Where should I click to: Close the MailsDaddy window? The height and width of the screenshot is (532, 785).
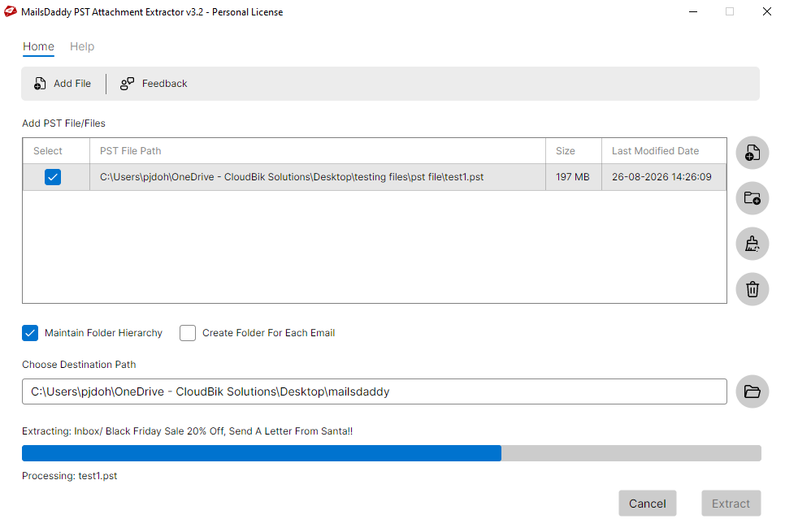tap(766, 11)
